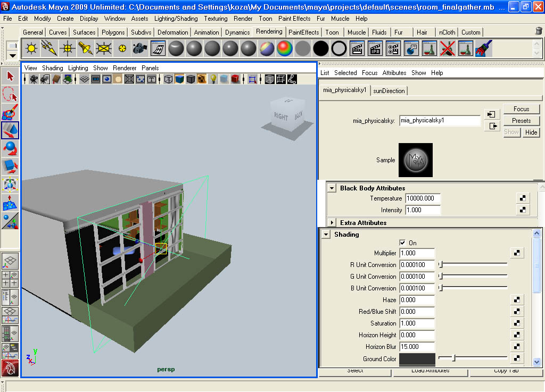Screen dimensions: 545x392
Task: Expand the Extra Attributes section
Action: 332,222
